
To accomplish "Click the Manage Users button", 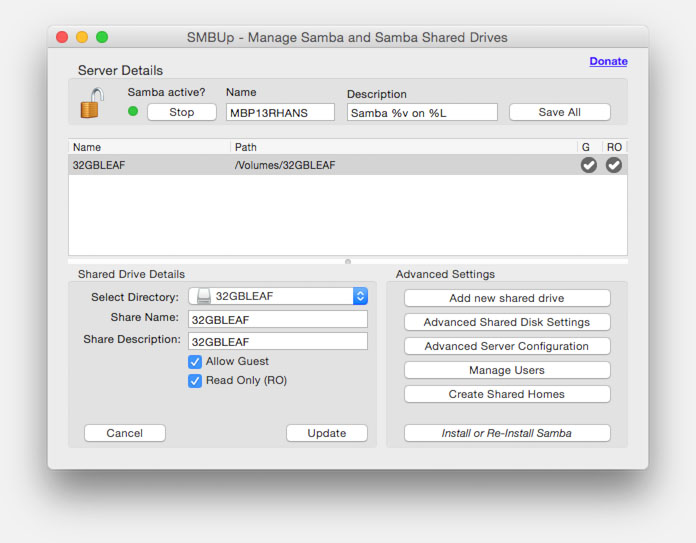I will pos(507,370).
